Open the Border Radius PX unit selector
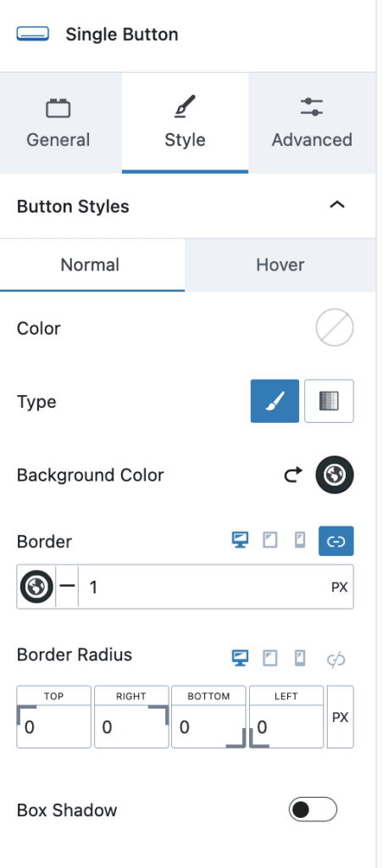The width and height of the screenshot is (383, 868). [341, 717]
